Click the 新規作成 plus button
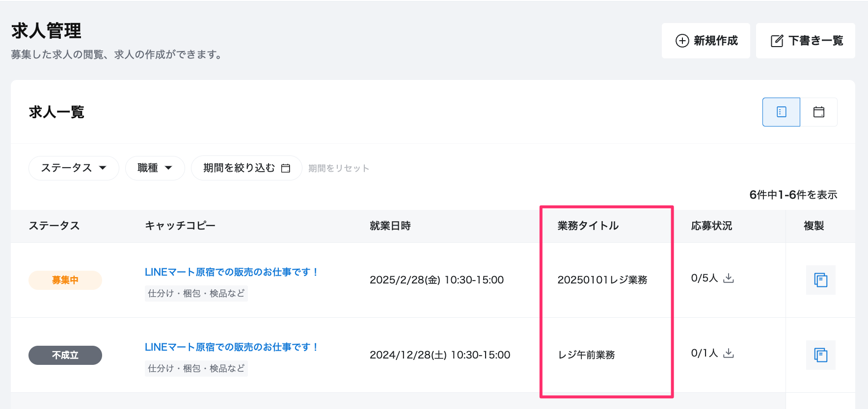 (705, 41)
